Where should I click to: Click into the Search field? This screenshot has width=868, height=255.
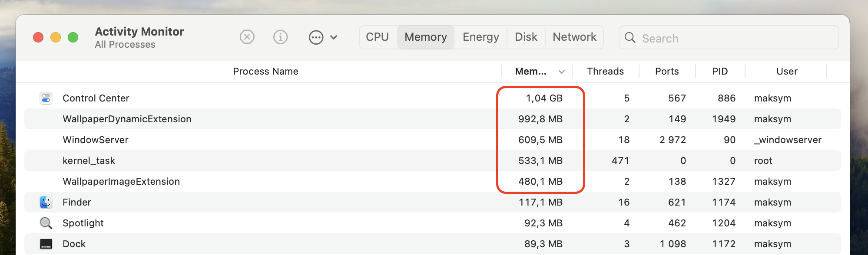coord(734,38)
